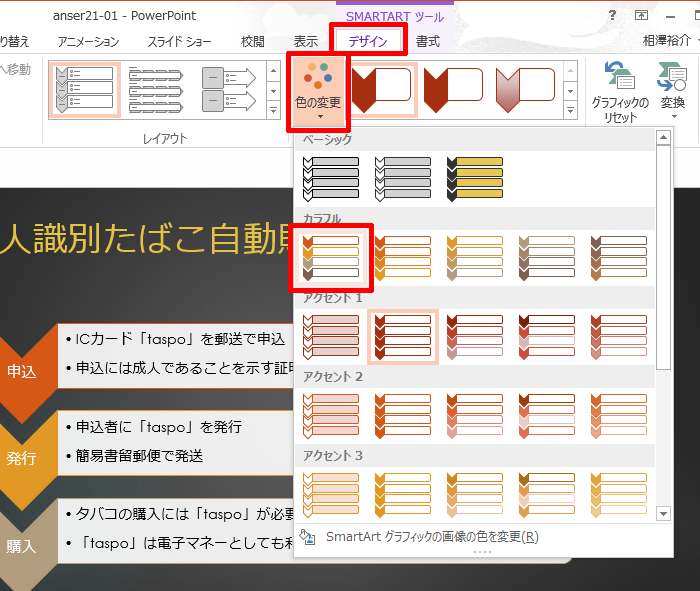Apply the second flat SmartArt style thumbnail

pyautogui.click(x=453, y=90)
